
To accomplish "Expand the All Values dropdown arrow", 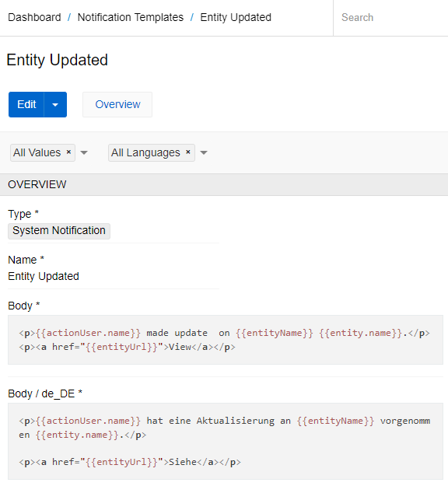I will (x=84, y=152).
